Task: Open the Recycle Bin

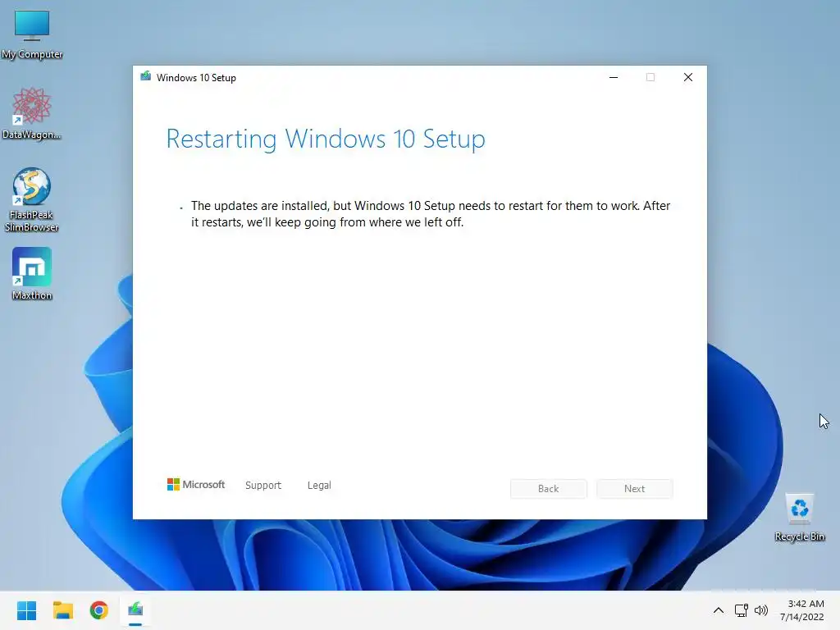Action: tap(800, 517)
